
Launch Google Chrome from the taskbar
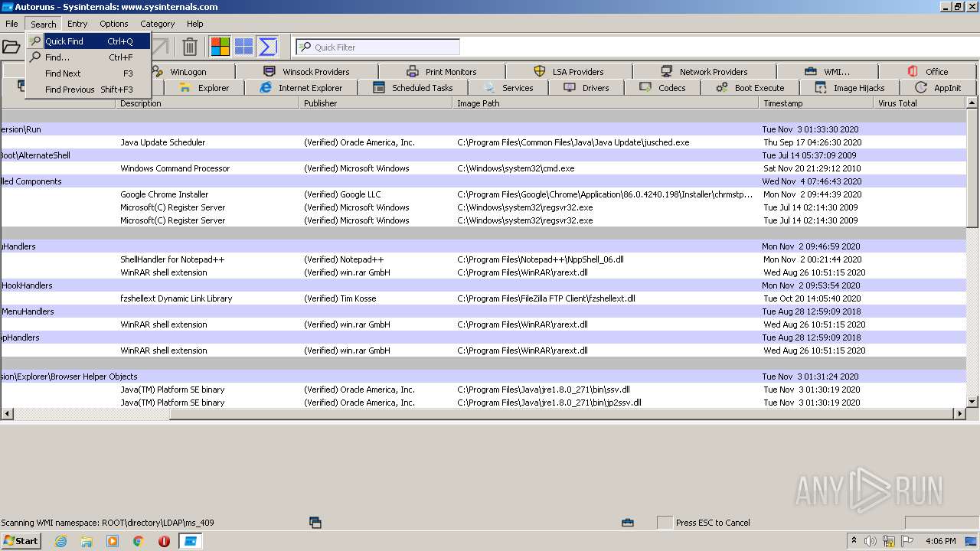pos(139,541)
